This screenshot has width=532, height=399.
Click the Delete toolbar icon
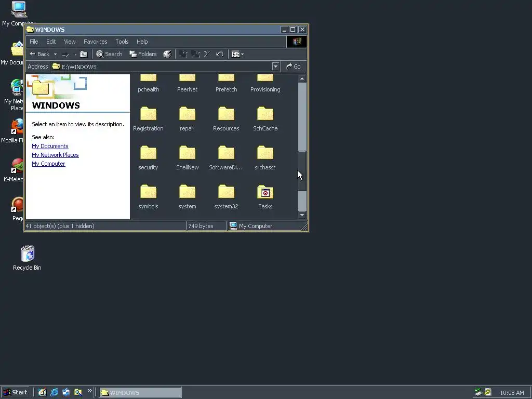[x=207, y=54]
